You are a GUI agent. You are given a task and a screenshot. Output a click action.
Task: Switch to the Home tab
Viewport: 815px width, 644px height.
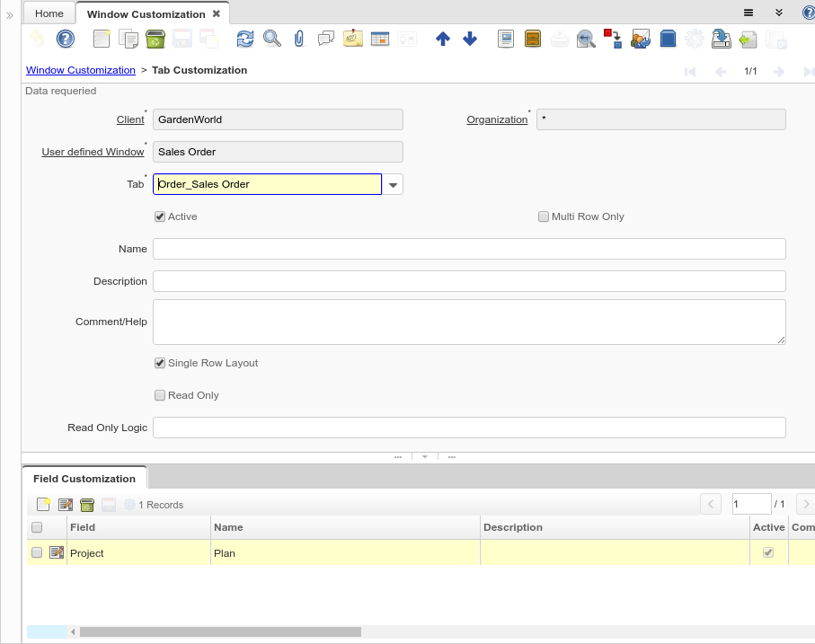pyautogui.click(x=49, y=13)
